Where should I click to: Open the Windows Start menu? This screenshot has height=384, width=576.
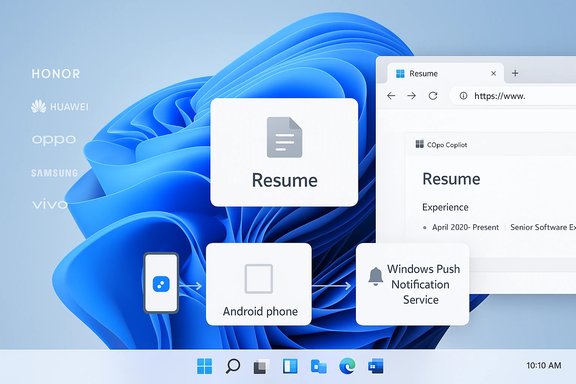(205, 366)
